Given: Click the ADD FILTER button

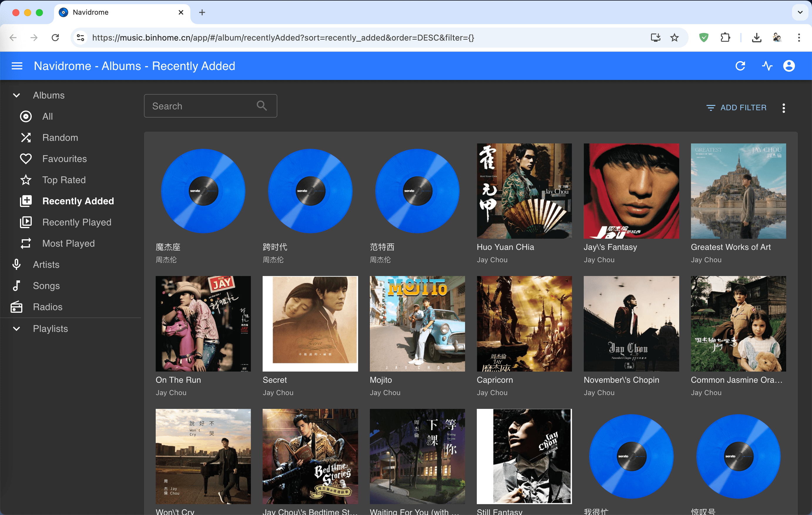Looking at the screenshot, I should [736, 108].
